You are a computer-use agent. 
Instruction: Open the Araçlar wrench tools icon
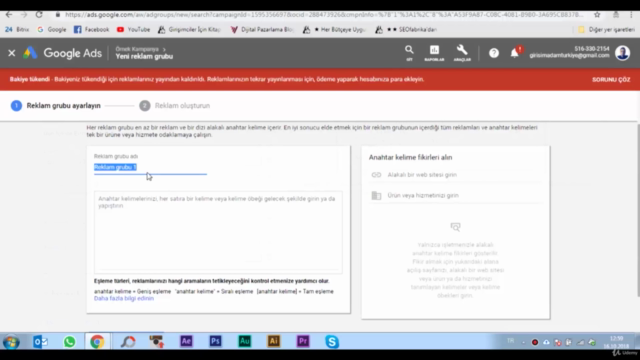click(462, 53)
